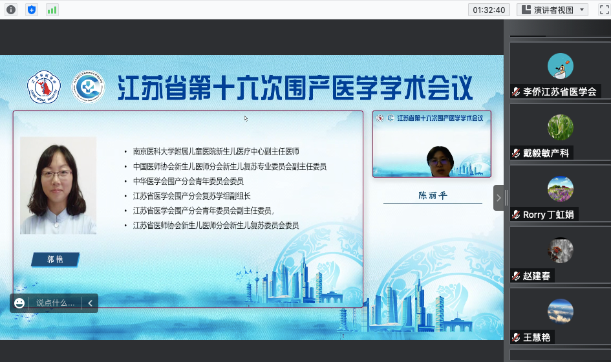Click the blue security shield icon
The width and height of the screenshot is (611, 364).
[32, 10]
